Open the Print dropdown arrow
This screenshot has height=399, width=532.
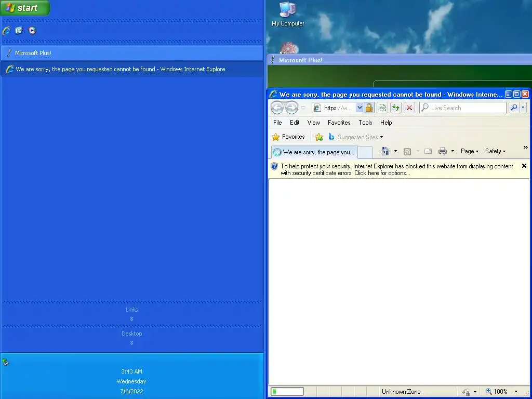click(x=453, y=151)
